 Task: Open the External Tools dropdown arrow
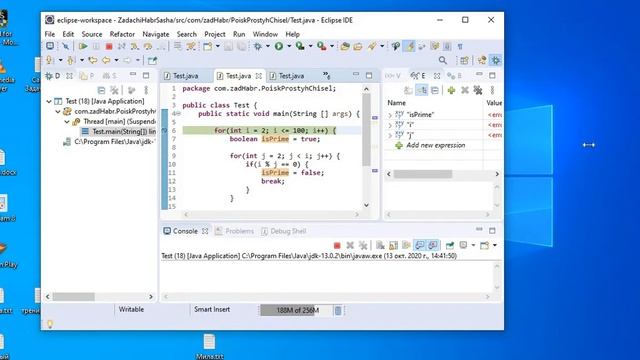click(332, 46)
